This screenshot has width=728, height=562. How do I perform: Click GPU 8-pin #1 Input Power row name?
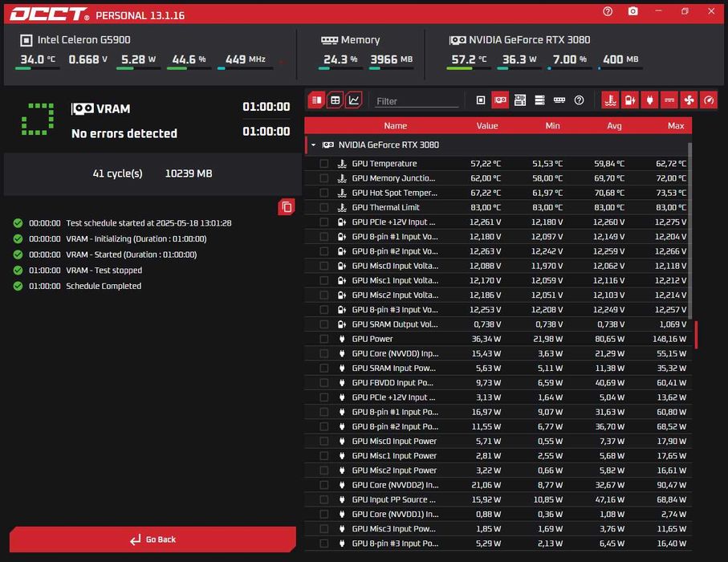pos(395,412)
